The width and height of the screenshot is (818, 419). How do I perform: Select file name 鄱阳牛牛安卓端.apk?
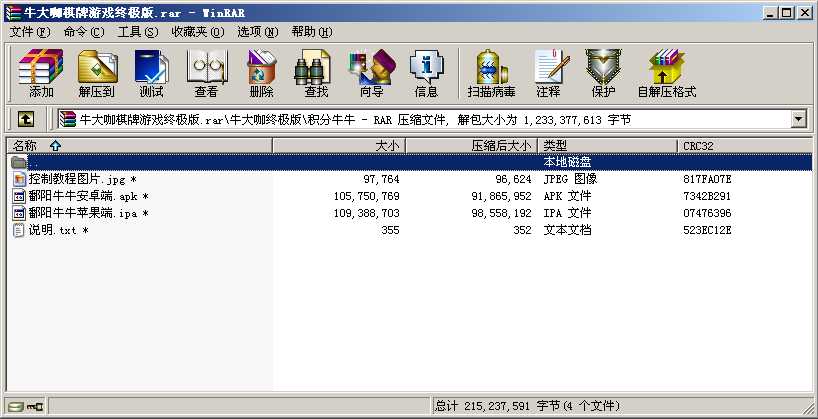click(x=83, y=196)
